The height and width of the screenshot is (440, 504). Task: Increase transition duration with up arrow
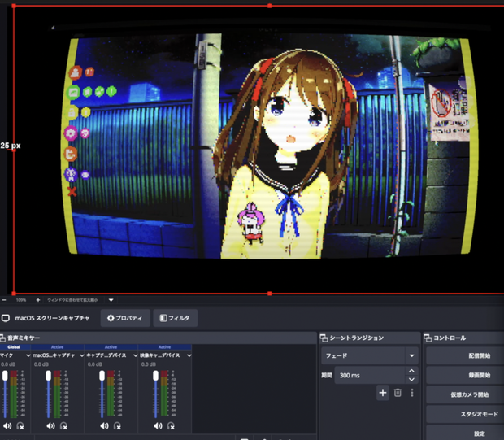point(411,371)
